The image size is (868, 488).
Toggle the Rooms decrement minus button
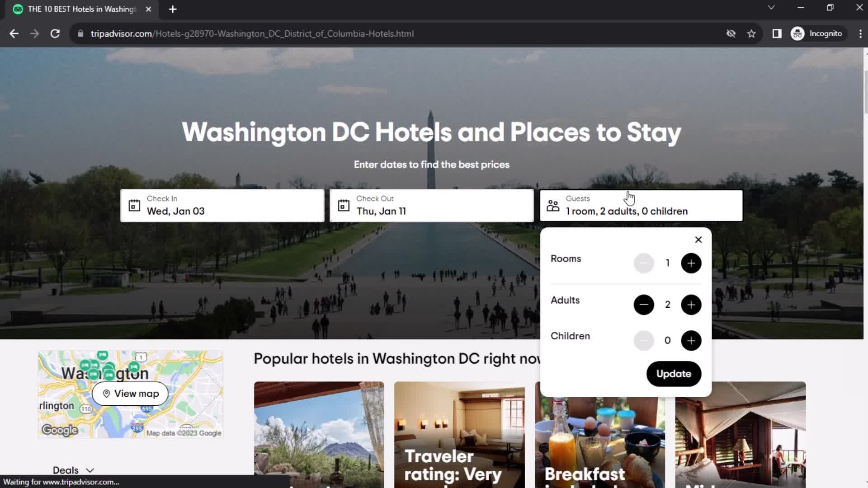643,263
